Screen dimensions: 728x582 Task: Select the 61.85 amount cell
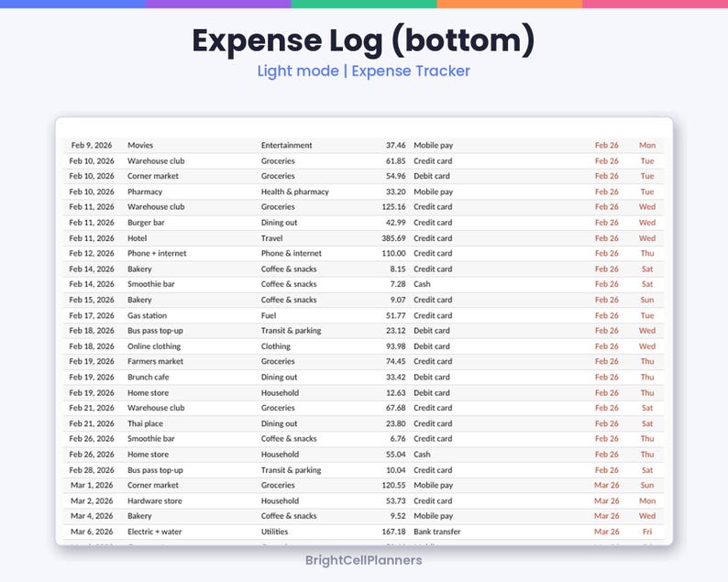click(395, 161)
